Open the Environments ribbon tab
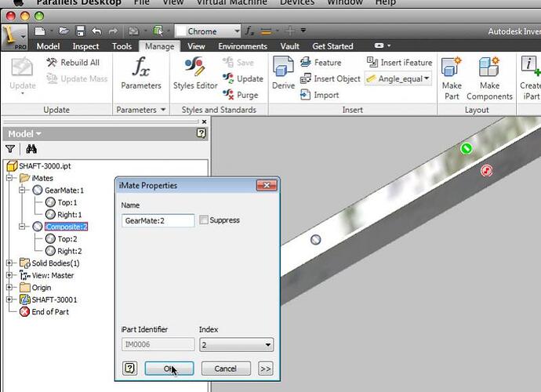This screenshot has height=392, width=541. (242, 46)
